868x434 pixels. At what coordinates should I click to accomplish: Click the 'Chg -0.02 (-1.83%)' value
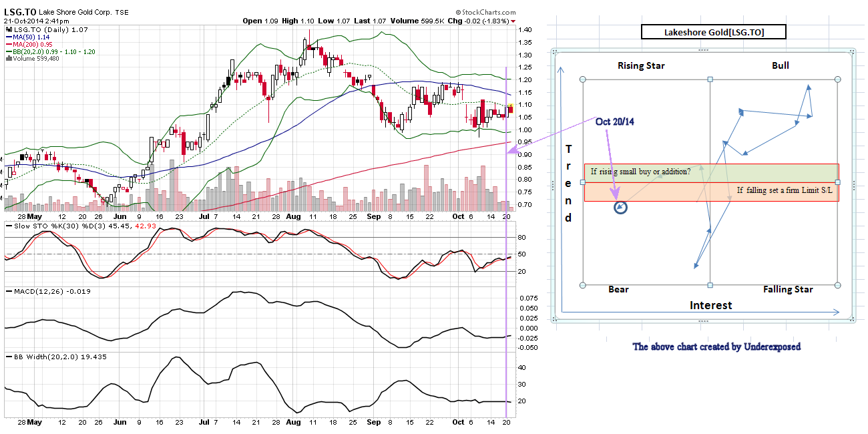pyautogui.click(x=481, y=21)
